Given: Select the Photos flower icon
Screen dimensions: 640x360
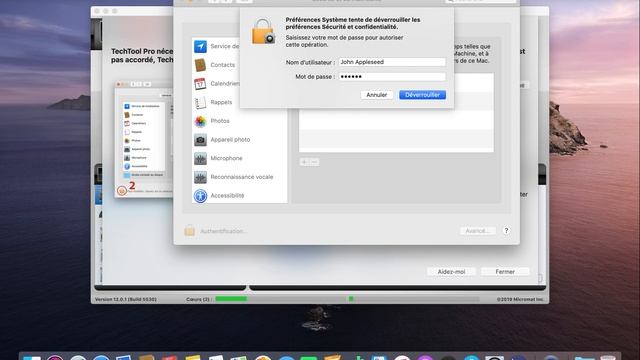Looking at the screenshot, I should [x=200, y=121].
